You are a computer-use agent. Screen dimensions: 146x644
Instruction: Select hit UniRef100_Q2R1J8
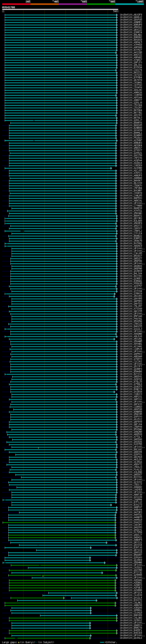131,103
